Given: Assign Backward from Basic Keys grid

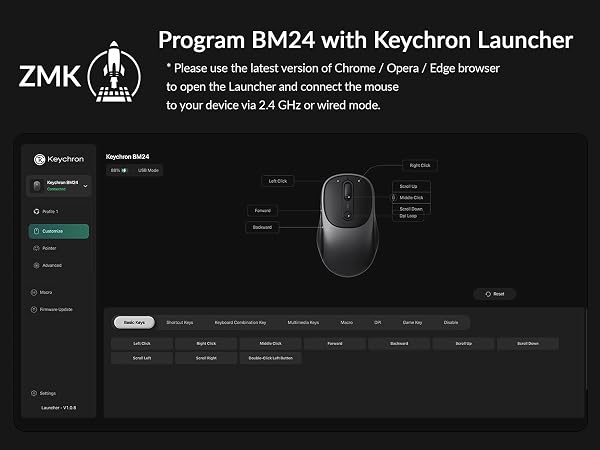Looking at the screenshot, I should point(399,344).
